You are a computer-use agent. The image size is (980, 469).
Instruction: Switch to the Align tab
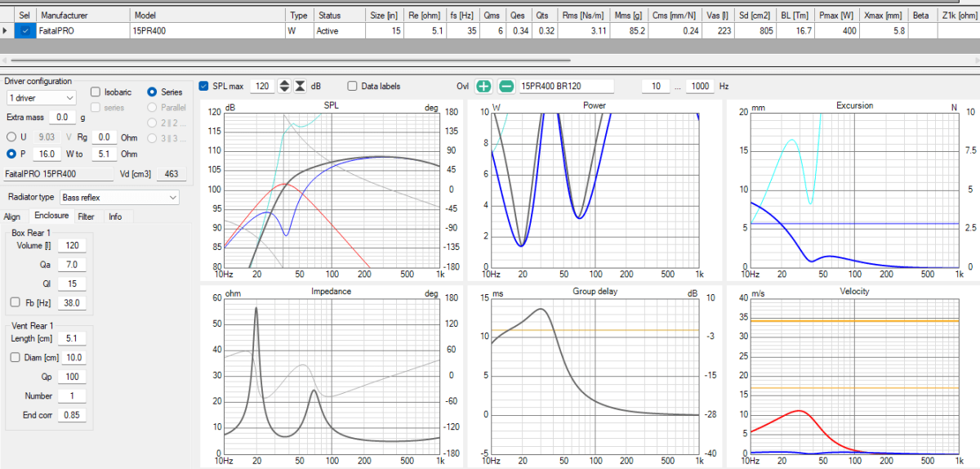(x=12, y=217)
